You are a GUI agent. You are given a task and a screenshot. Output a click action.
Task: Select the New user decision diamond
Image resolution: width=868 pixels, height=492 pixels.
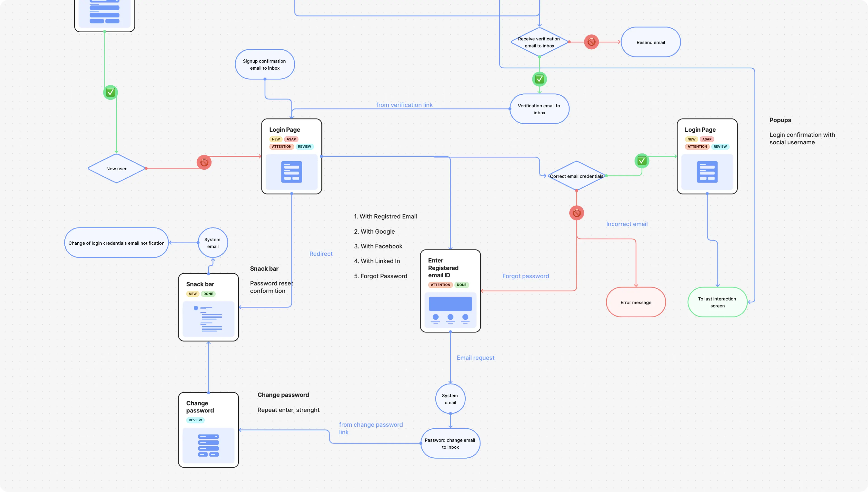coord(115,169)
